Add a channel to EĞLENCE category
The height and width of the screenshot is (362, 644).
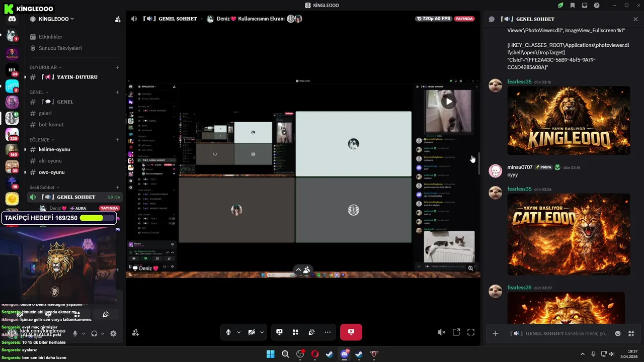(x=117, y=140)
